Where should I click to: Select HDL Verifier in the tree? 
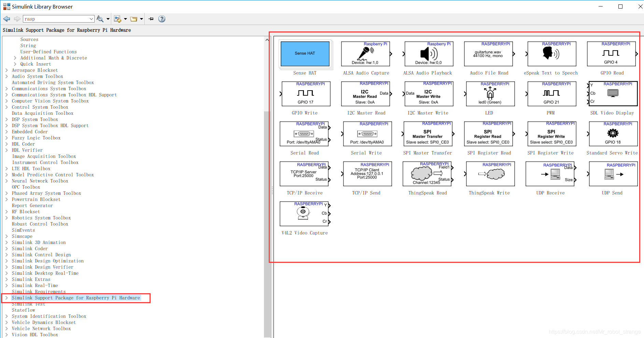[x=27, y=150]
